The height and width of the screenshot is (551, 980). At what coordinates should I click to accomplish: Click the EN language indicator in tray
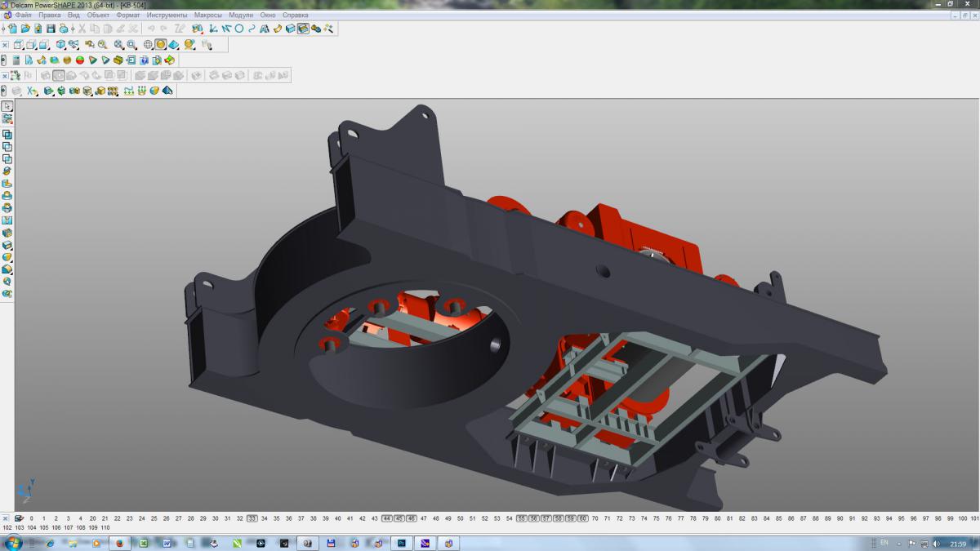[884, 543]
